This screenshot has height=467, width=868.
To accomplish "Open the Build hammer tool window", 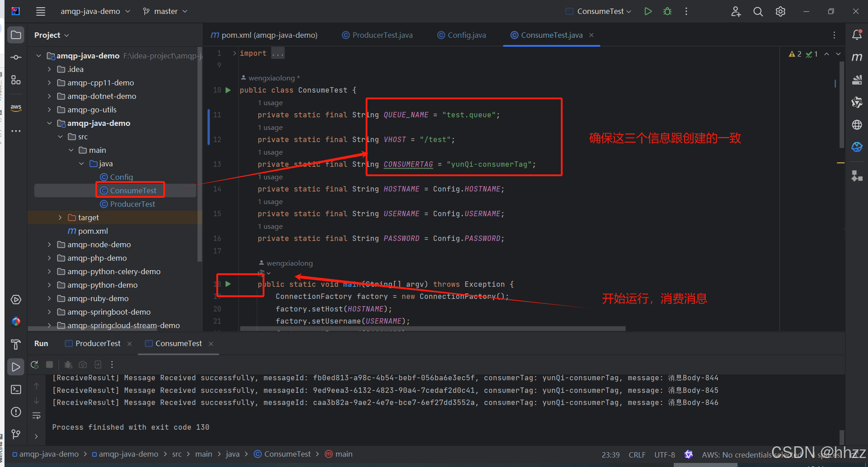I will click(x=16, y=344).
